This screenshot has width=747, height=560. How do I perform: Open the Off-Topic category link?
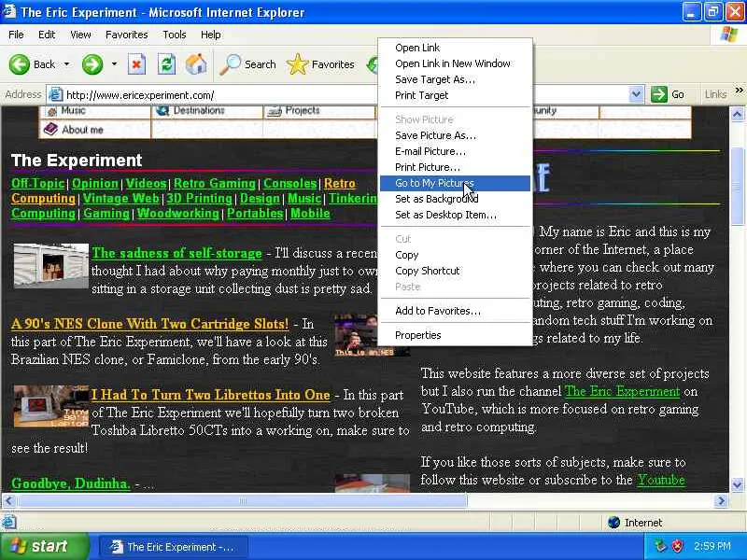pos(37,183)
